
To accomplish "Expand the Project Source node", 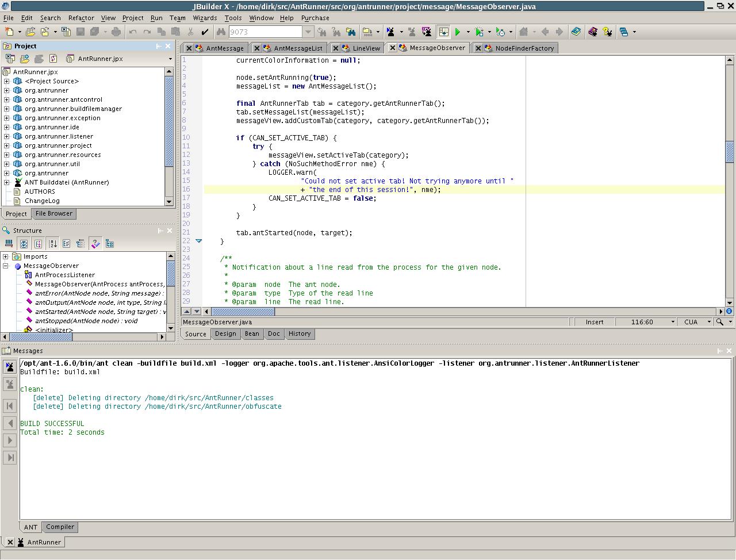I will click(6, 81).
